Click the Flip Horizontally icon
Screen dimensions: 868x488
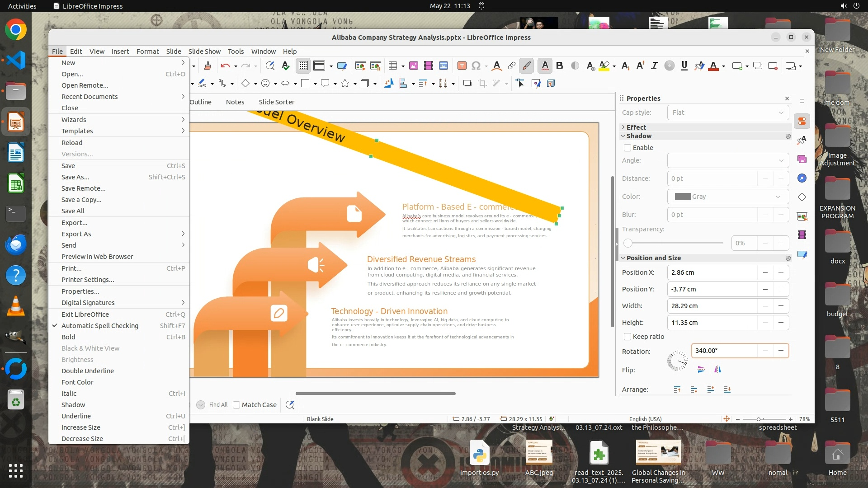click(x=717, y=370)
